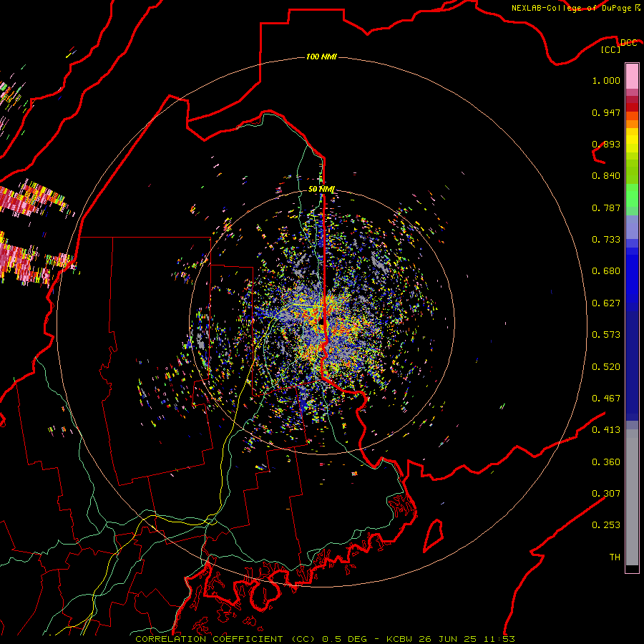Pick the gray lower segment of color bar
Viewport: 644px width, 644px height.
[632, 497]
